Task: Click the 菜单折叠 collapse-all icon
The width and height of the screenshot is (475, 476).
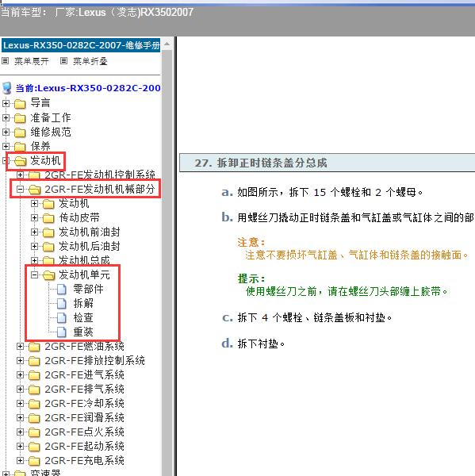Action: coord(63,61)
